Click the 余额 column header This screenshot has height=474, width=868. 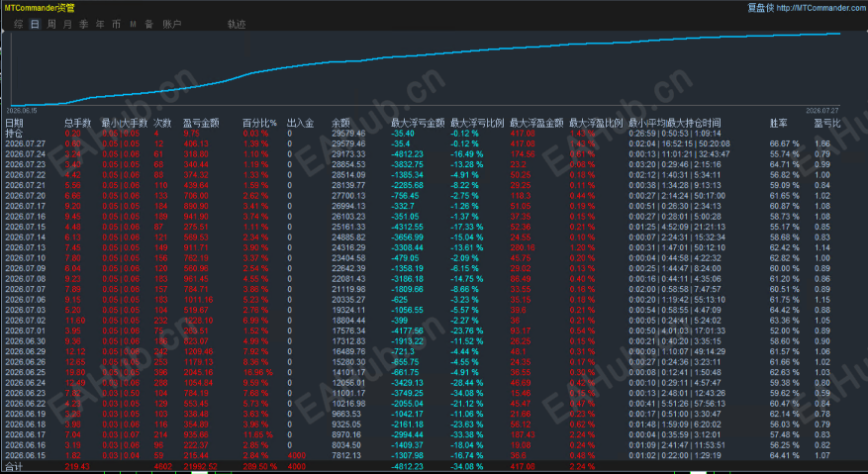tap(340, 123)
